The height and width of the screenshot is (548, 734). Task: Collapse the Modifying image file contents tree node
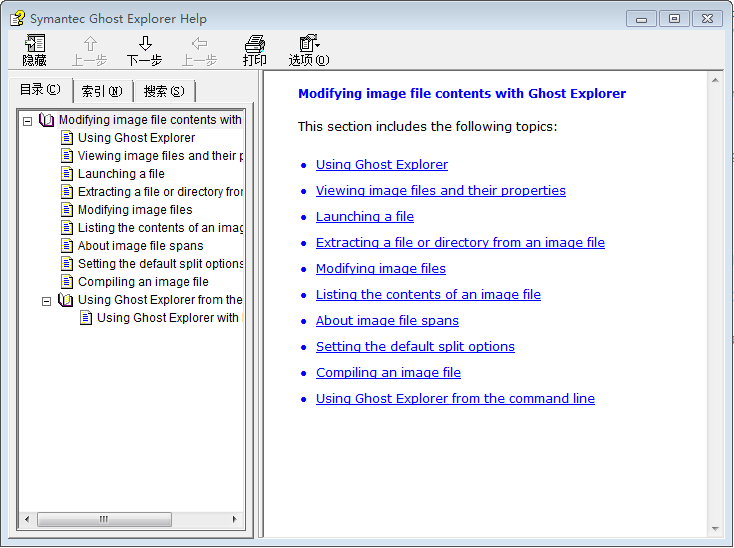coord(28,121)
